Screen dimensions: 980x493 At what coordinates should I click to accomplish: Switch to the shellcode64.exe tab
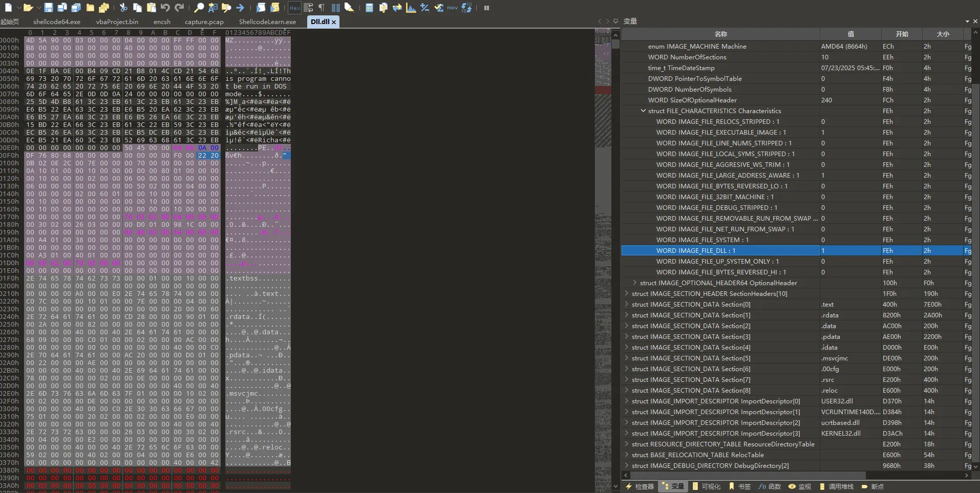pos(57,22)
